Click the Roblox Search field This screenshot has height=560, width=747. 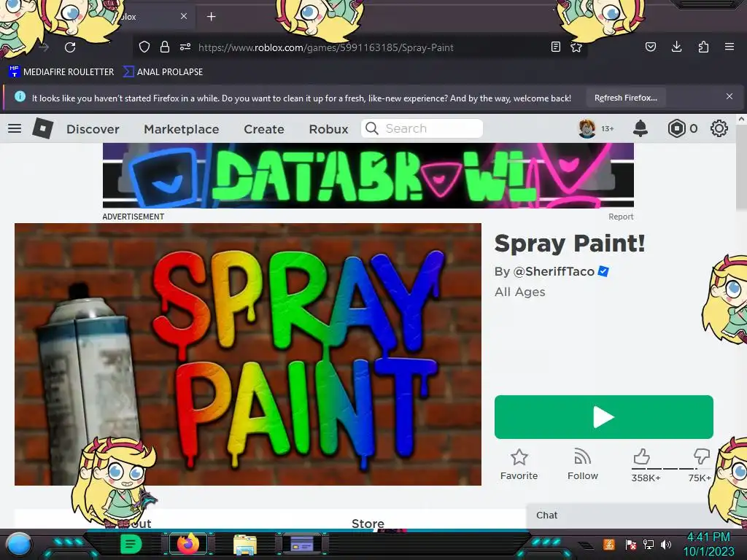(x=422, y=128)
